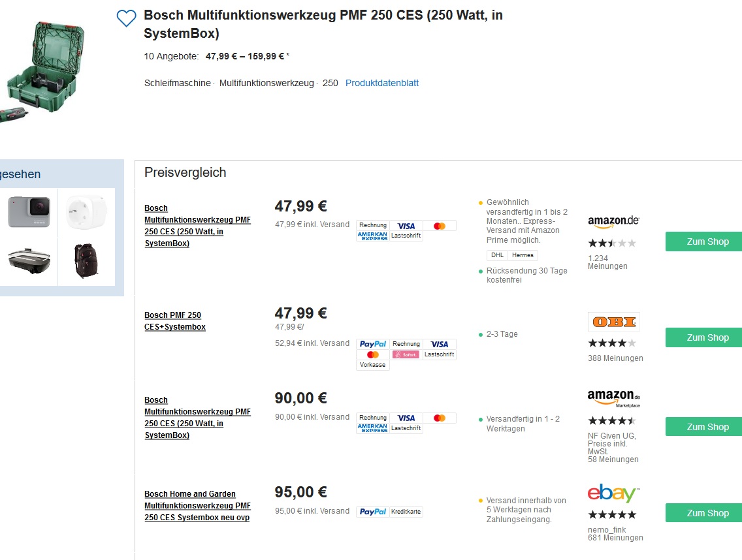
Task: Open Bosch Home and Garden eBay offer link
Action: (197, 506)
